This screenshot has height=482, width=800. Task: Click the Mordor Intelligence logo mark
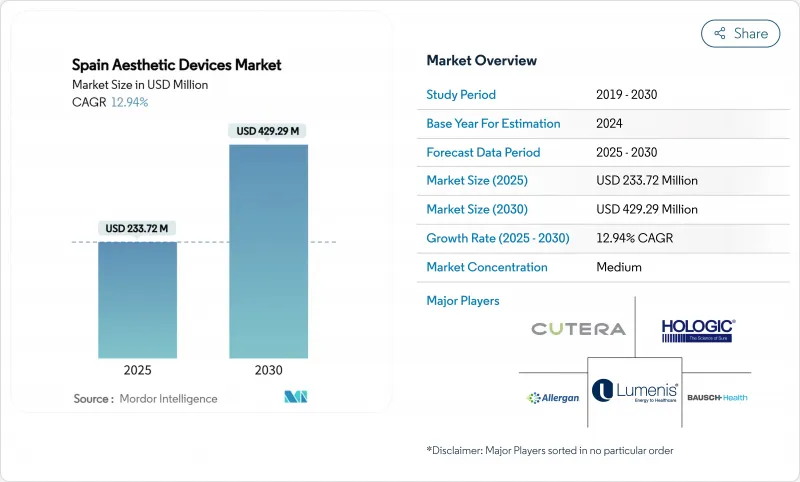click(295, 398)
